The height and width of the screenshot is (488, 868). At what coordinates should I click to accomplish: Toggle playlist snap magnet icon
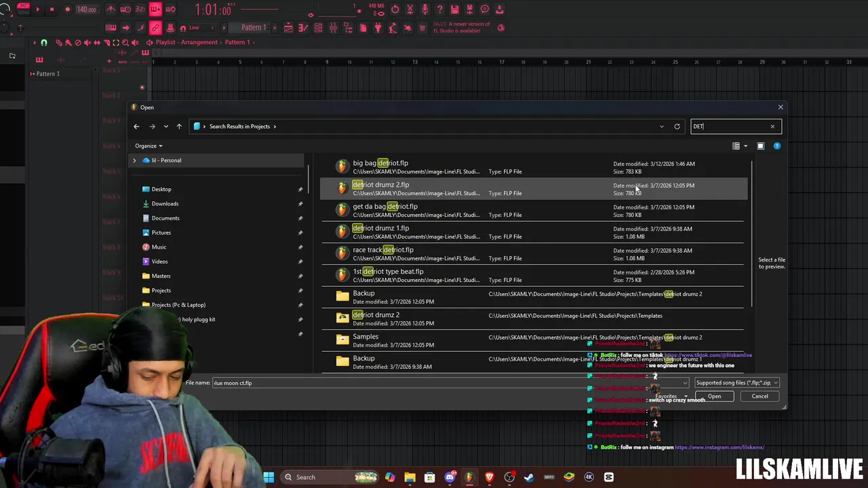coord(43,42)
